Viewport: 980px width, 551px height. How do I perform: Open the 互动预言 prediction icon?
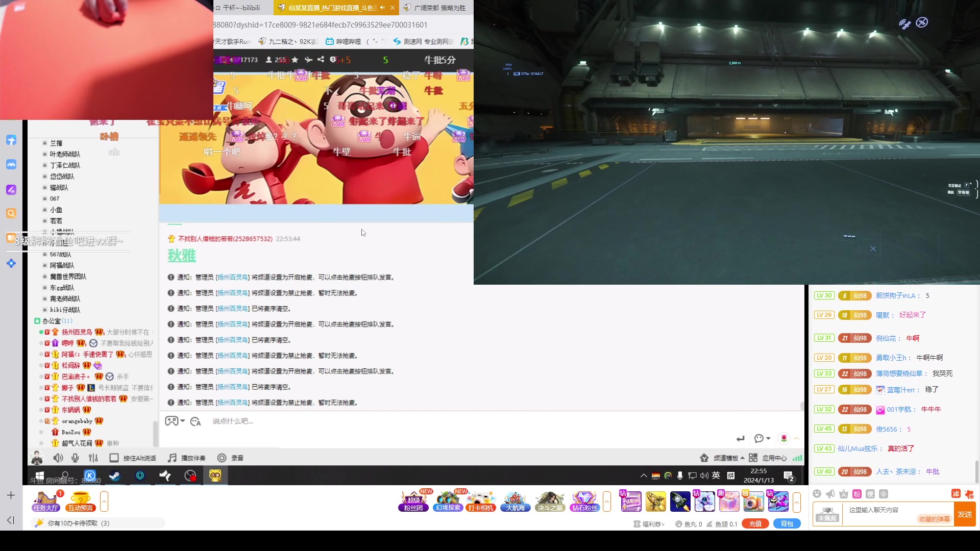point(81,501)
